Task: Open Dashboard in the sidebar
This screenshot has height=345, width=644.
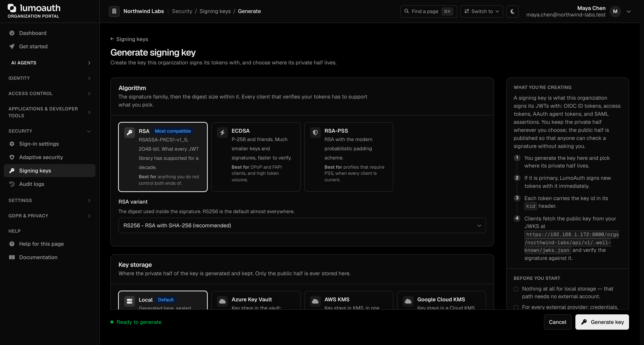Action: 49,33
